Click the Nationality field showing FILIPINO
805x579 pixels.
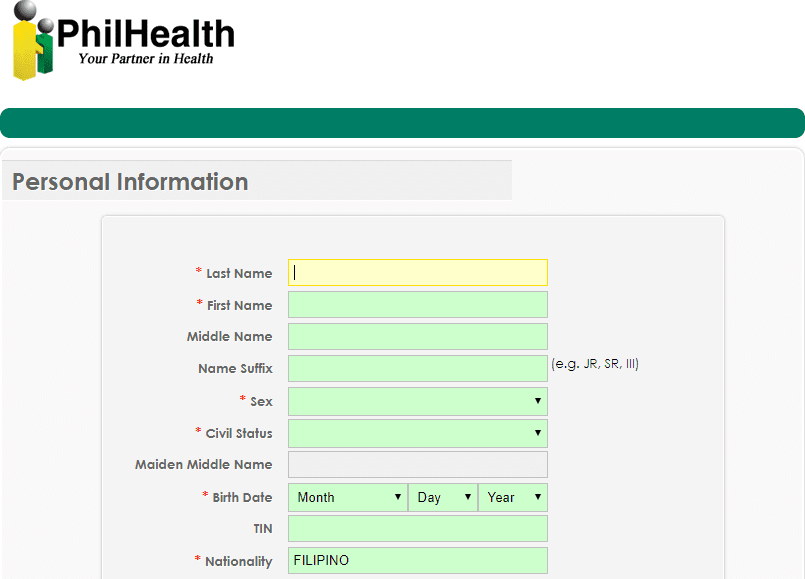click(417, 560)
